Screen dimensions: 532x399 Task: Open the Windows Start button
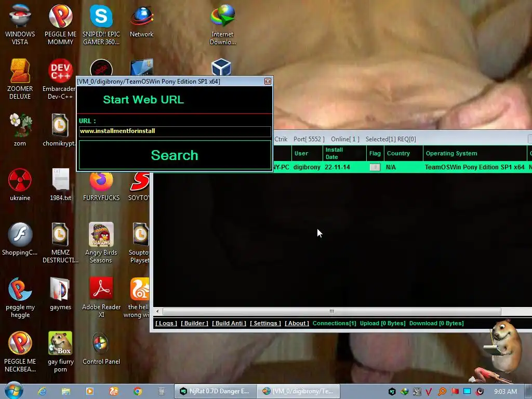[14, 391]
